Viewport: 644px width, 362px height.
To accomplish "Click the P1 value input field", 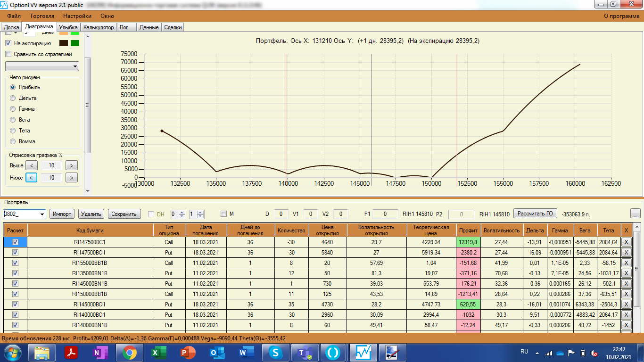I will pos(385,214).
